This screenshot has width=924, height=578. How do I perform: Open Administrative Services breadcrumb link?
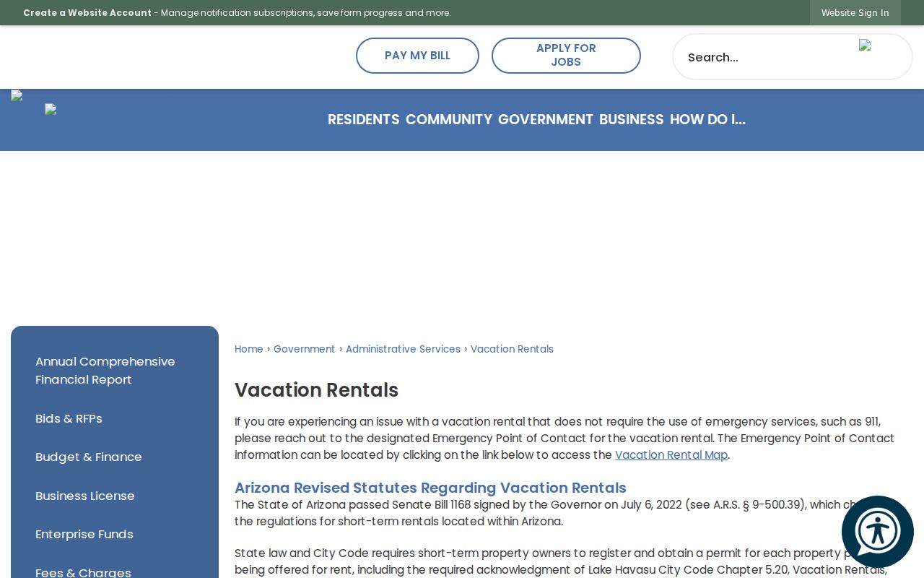tap(403, 349)
